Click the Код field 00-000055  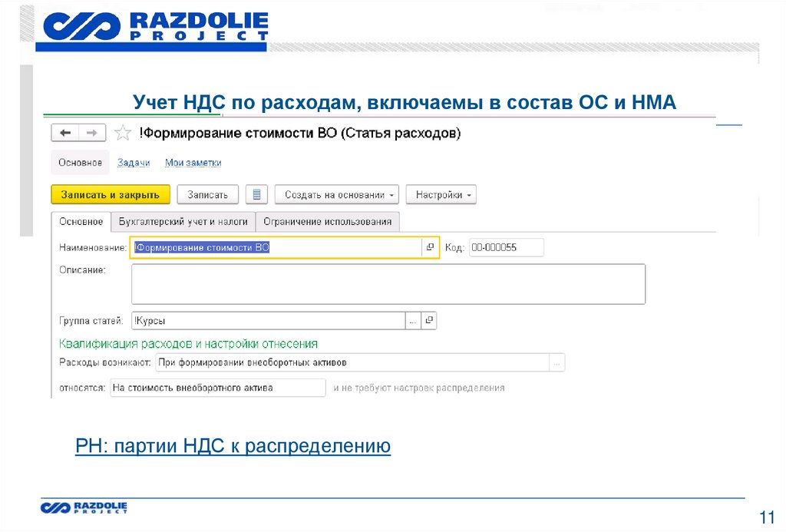coord(507,247)
